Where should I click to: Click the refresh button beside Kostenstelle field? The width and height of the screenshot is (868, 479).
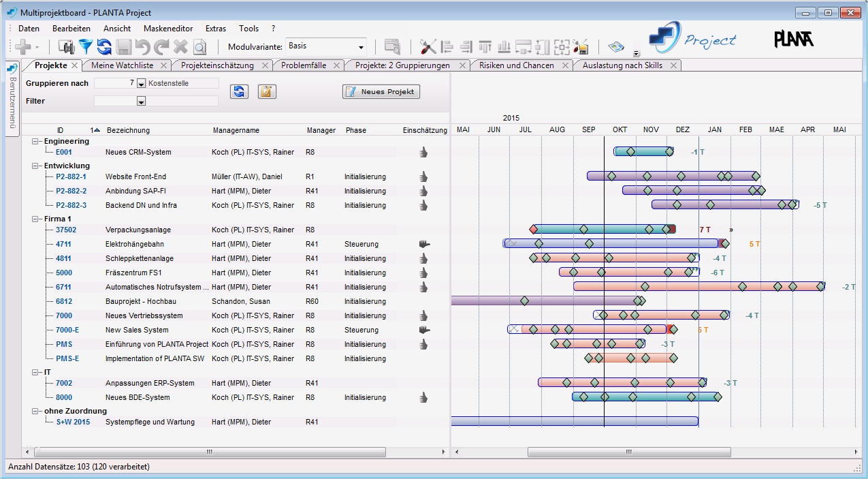(x=238, y=91)
